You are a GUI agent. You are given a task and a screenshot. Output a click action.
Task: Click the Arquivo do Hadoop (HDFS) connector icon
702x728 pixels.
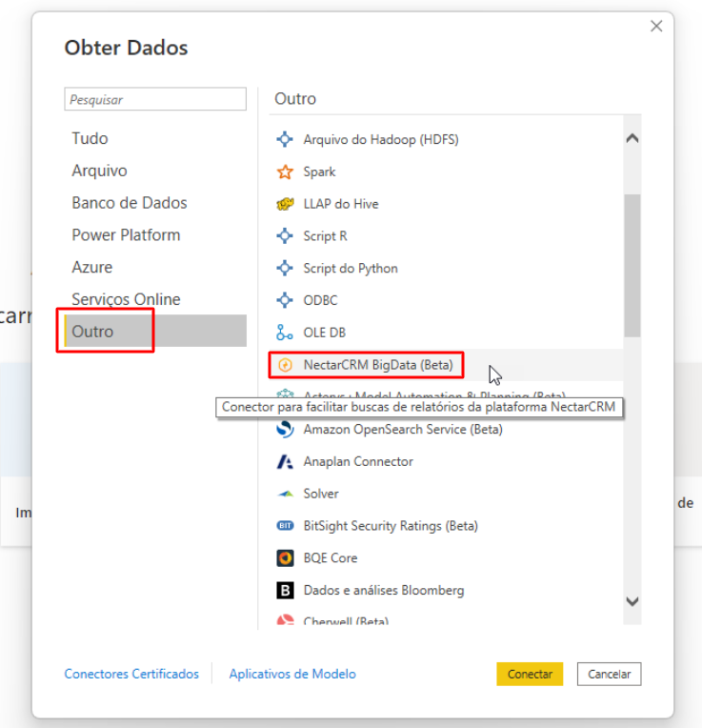[x=285, y=139]
